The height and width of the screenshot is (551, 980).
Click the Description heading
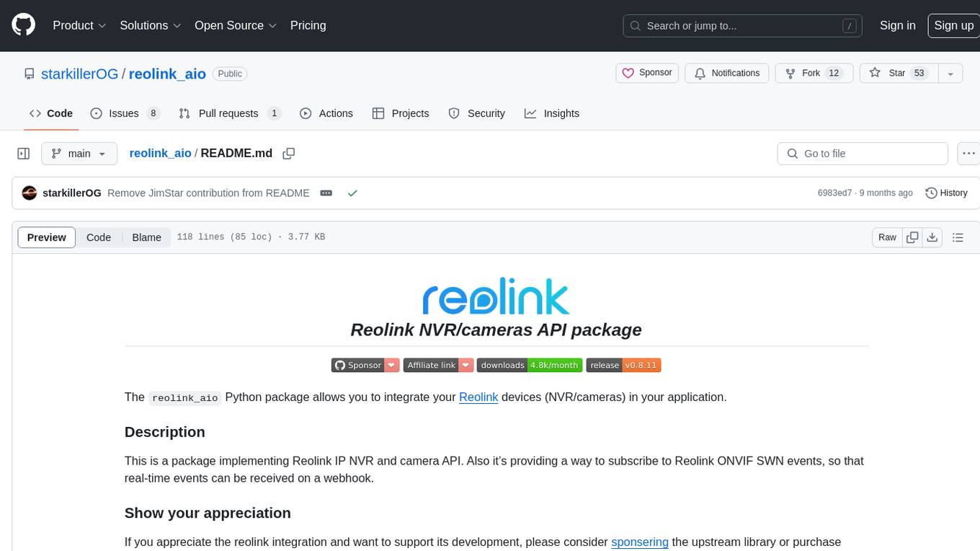click(x=165, y=432)
